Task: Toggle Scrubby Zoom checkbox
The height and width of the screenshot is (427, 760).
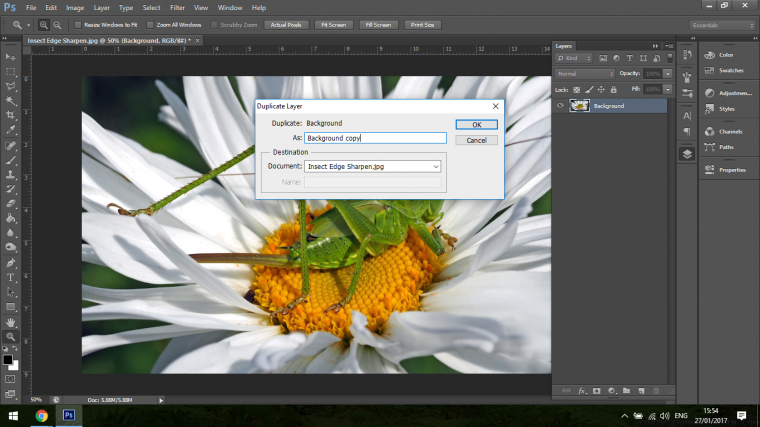Action: tap(214, 25)
